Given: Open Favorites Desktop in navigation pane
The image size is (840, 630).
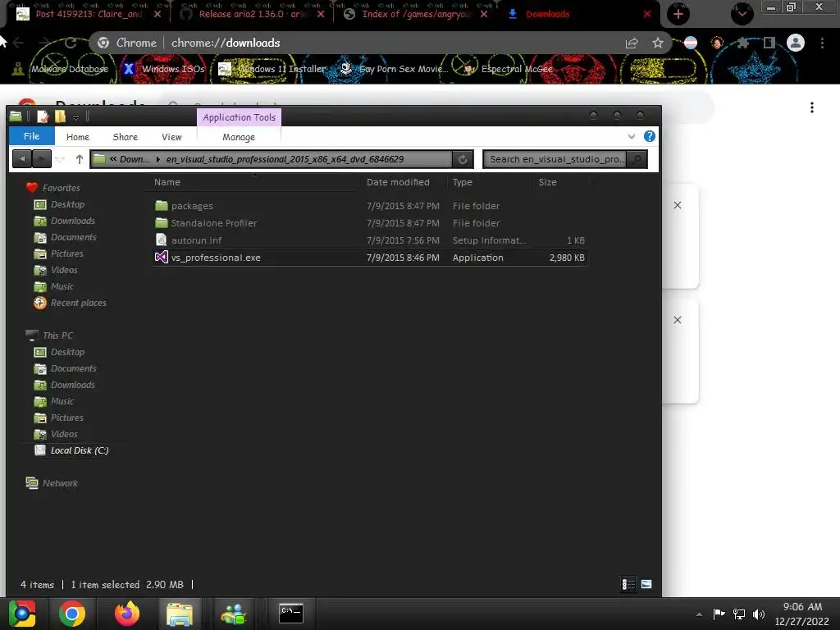Looking at the screenshot, I should coord(67,204).
